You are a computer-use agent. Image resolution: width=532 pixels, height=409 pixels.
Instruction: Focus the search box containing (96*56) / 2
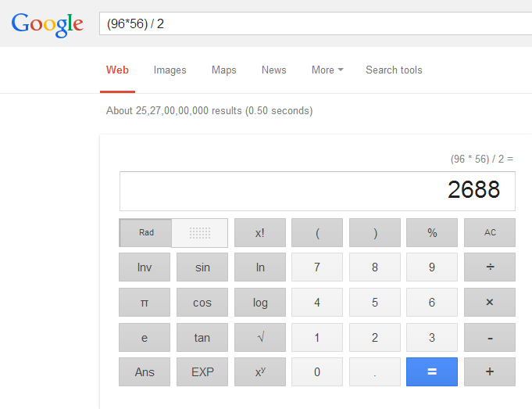[316, 23]
